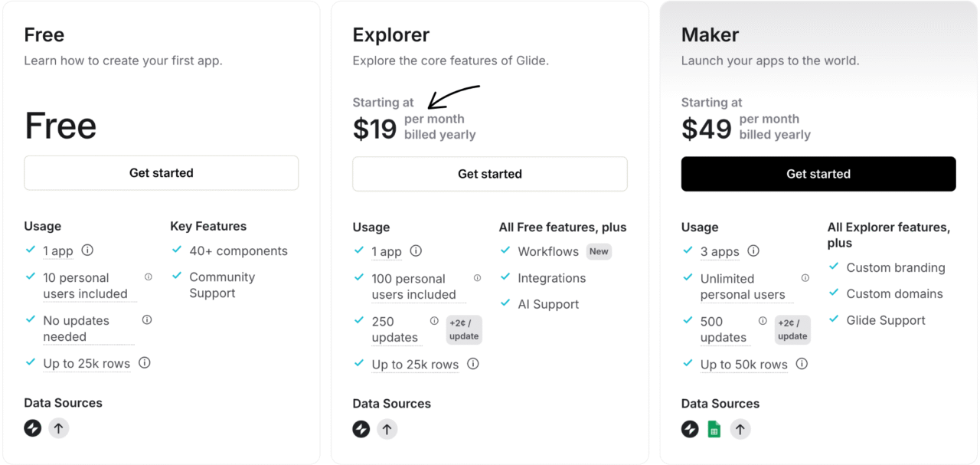
Task: Click 'Unlimited personal users' in Maker
Action: pos(741,286)
